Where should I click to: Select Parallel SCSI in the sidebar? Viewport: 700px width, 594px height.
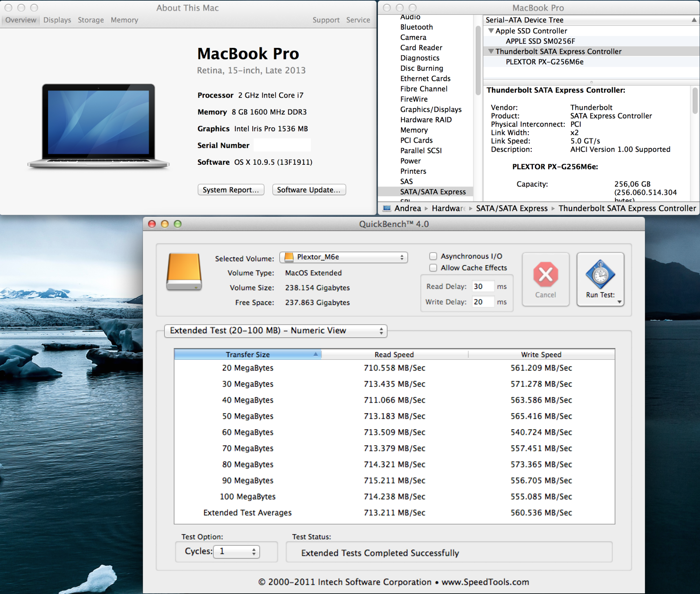pos(421,151)
